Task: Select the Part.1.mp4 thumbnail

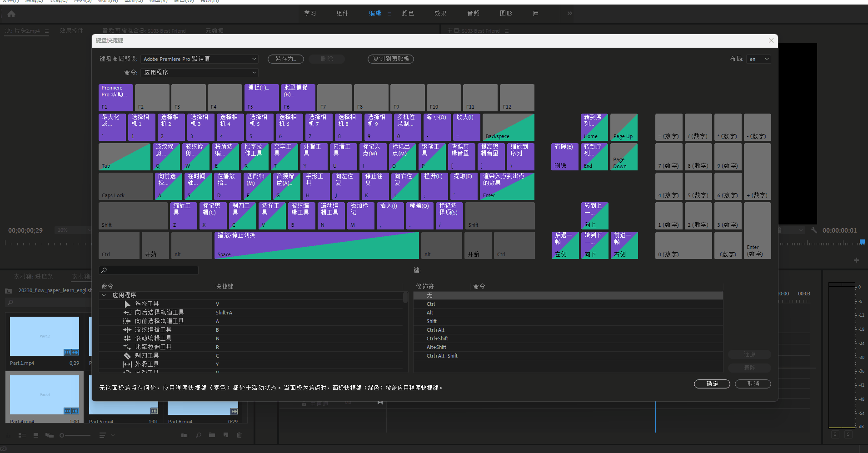Action: (x=45, y=336)
